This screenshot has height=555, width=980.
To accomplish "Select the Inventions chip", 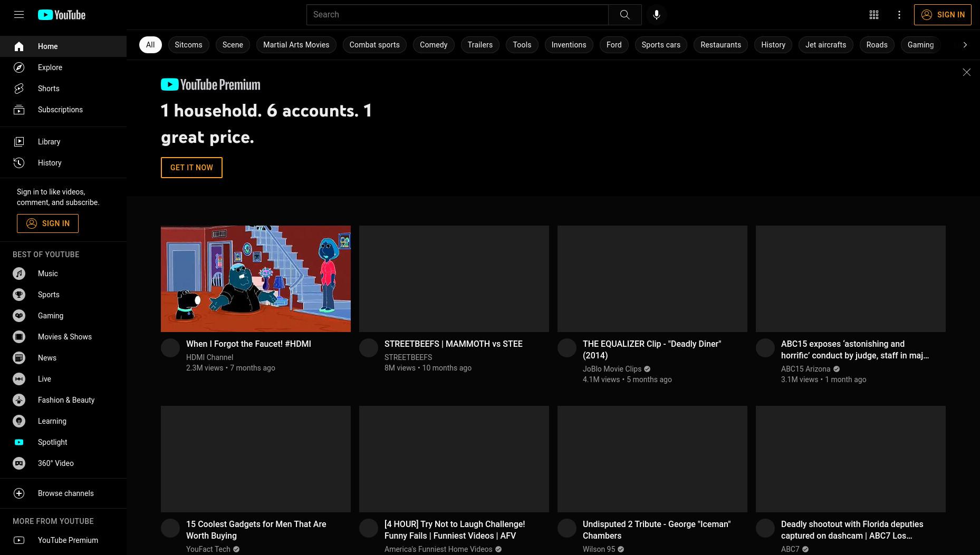I will 569,45.
